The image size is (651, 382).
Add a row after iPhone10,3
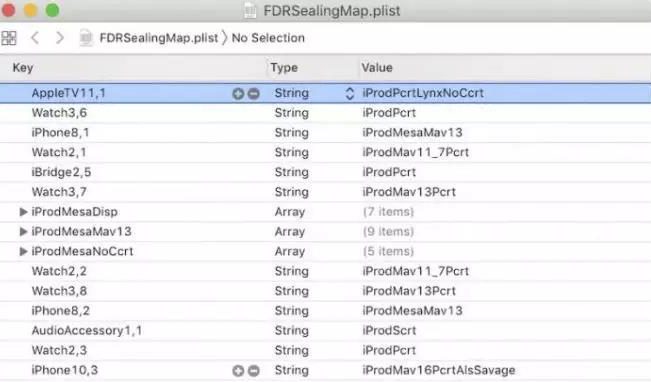[238, 370]
